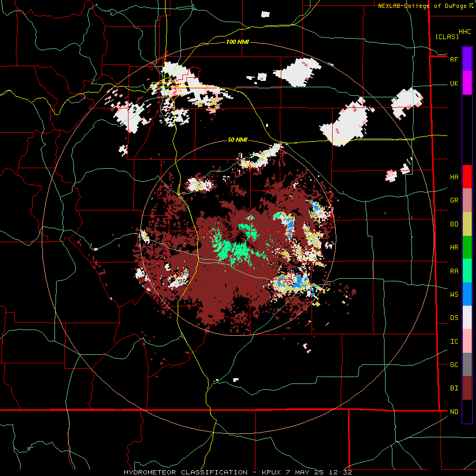Click the UK legend label
Screen dimensions: 476x476
coord(454,84)
